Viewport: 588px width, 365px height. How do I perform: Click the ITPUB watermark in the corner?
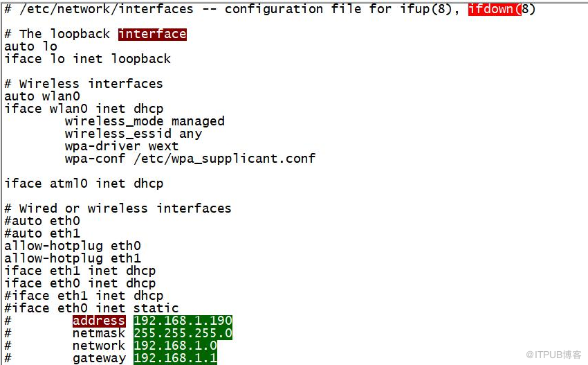click(553, 354)
